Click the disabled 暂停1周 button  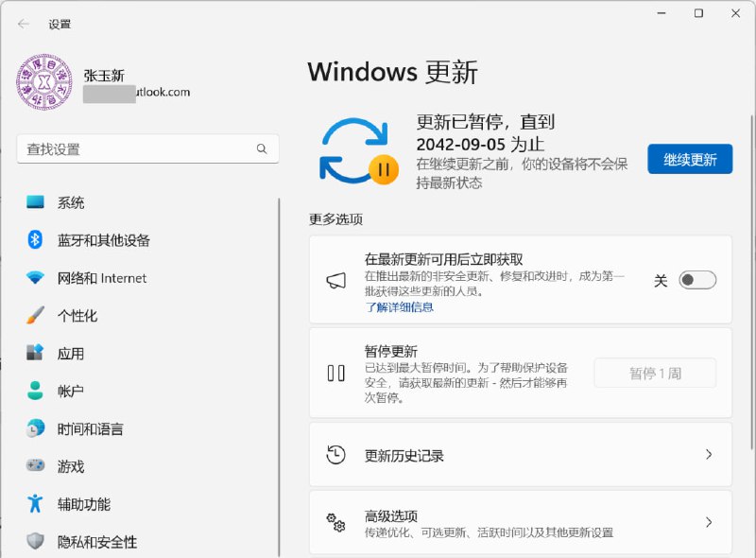[654, 373]
